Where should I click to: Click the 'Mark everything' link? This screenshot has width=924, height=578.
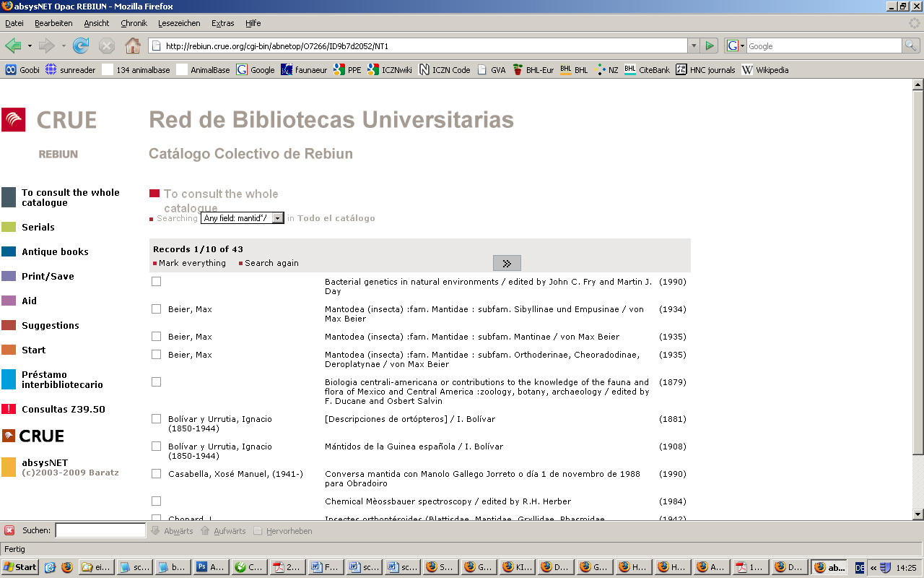(192, 264)
